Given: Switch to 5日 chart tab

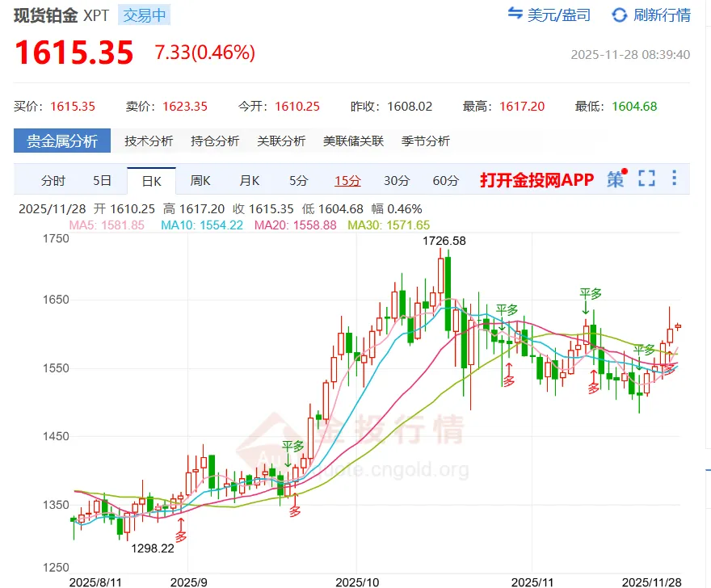Looking at the screenshot, I should [x=102, y=180].
